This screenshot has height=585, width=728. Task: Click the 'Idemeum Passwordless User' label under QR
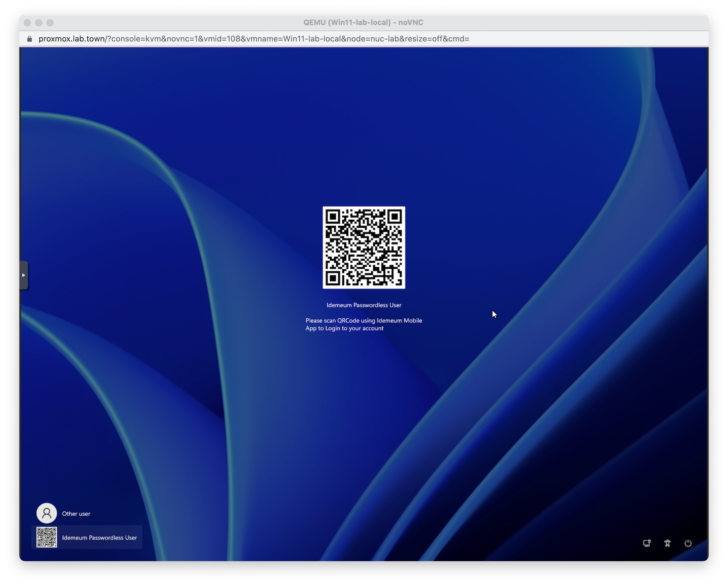[x=364, y=305]
